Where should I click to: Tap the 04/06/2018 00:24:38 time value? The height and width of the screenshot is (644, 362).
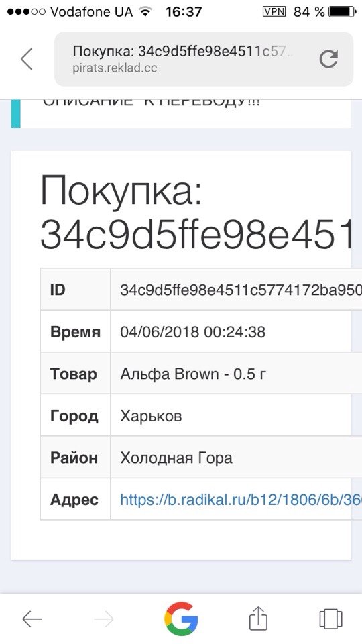(x=192, y=331)
